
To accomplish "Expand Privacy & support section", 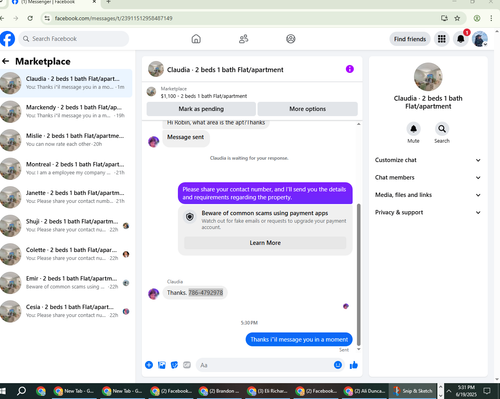I will tap(428, 212).
